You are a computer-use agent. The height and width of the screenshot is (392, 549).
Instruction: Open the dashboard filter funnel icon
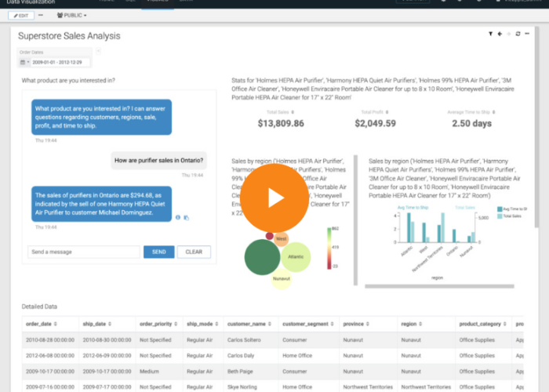click(x=490, y=34)
